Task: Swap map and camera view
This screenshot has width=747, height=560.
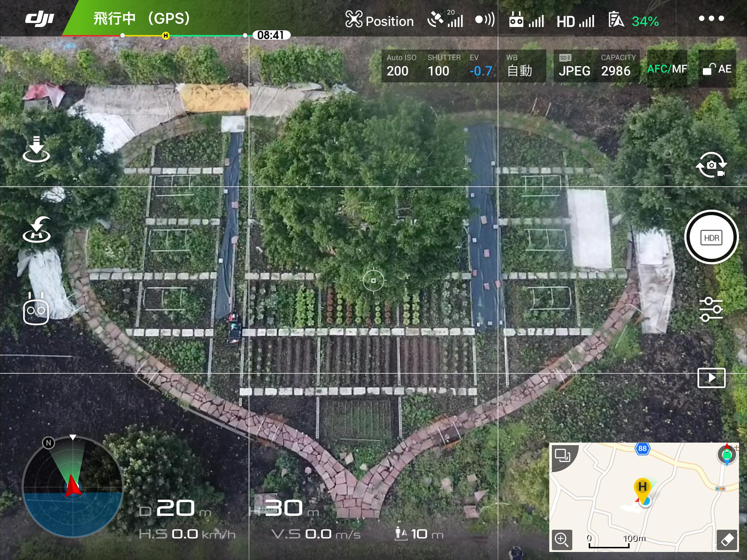Action: point(562,455)
